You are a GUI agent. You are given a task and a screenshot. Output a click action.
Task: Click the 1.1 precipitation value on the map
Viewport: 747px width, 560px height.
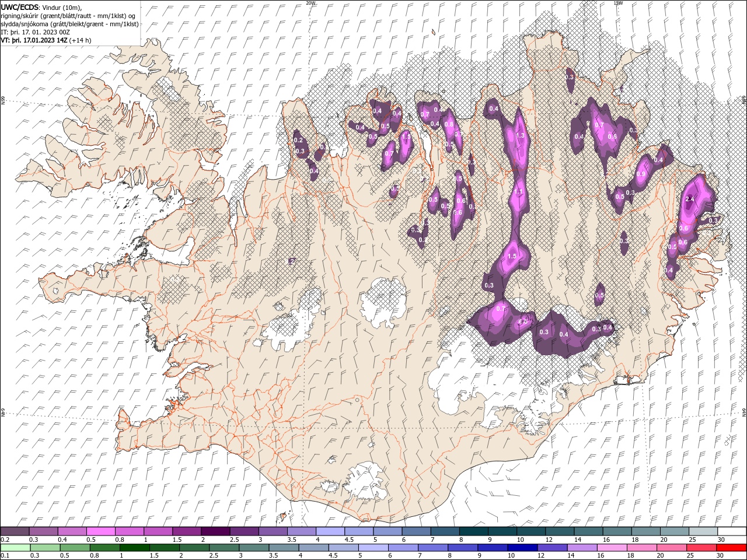click(518, 192)
